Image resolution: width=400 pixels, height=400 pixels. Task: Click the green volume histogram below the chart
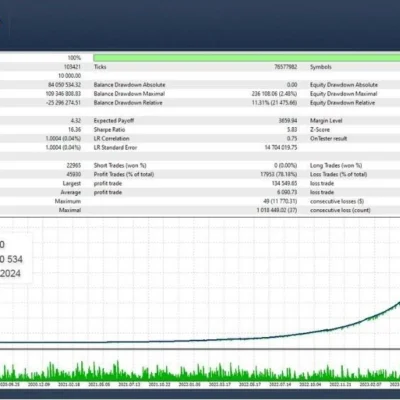pos(200,371)
